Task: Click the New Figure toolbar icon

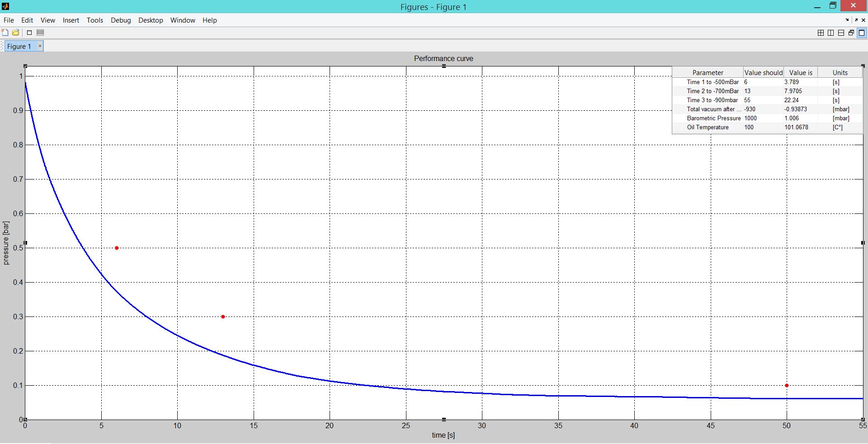Action: pyautogui.click(x=5, y=33)
